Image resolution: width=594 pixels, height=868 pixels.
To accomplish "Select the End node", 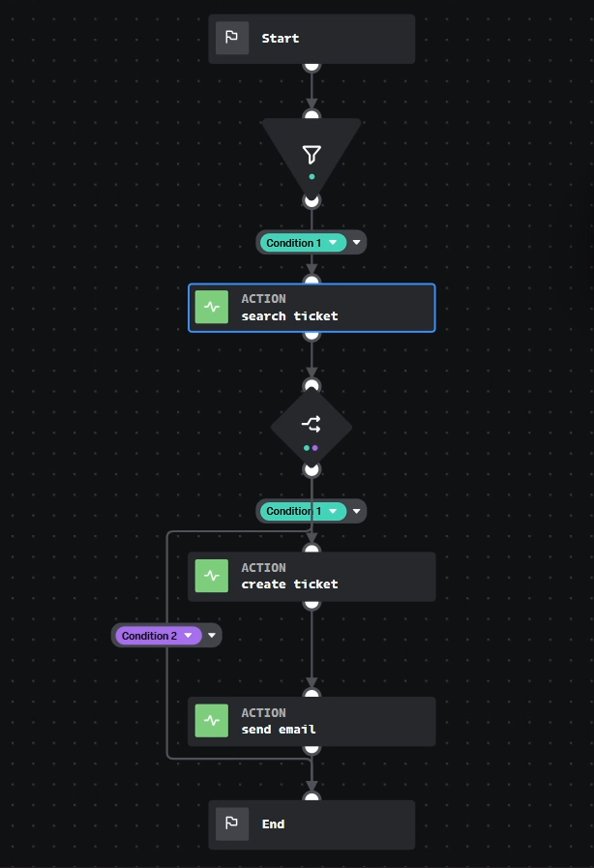I will click(x=312, y=824).
